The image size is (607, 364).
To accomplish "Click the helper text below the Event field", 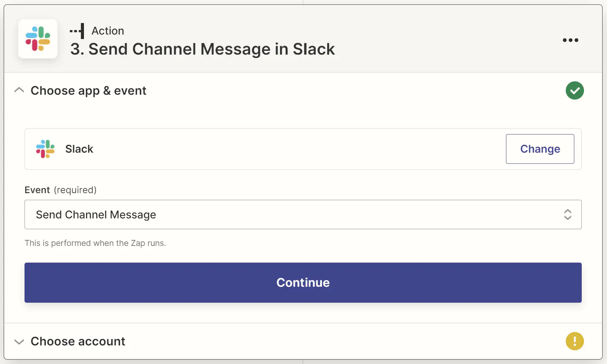I will [x=95, y=243].
